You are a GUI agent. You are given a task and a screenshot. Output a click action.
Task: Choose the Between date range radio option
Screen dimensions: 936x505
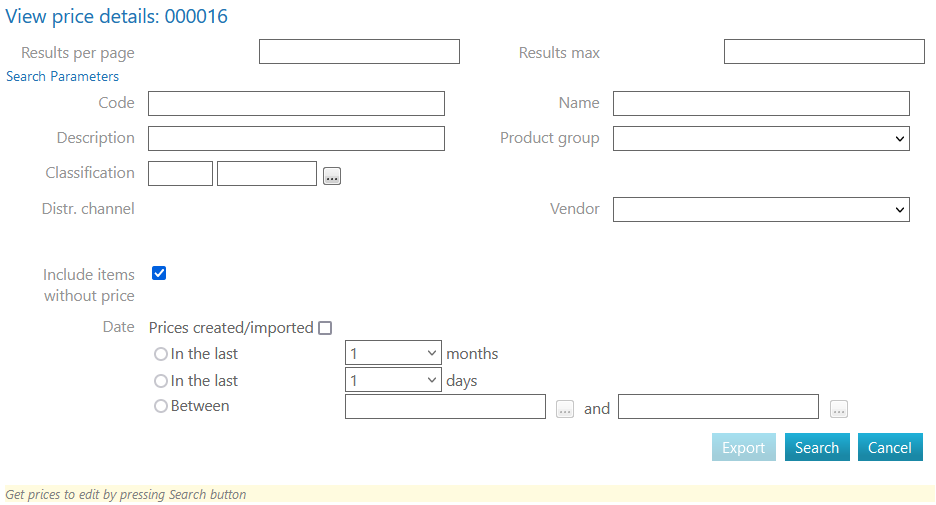(x=161, y=406)
